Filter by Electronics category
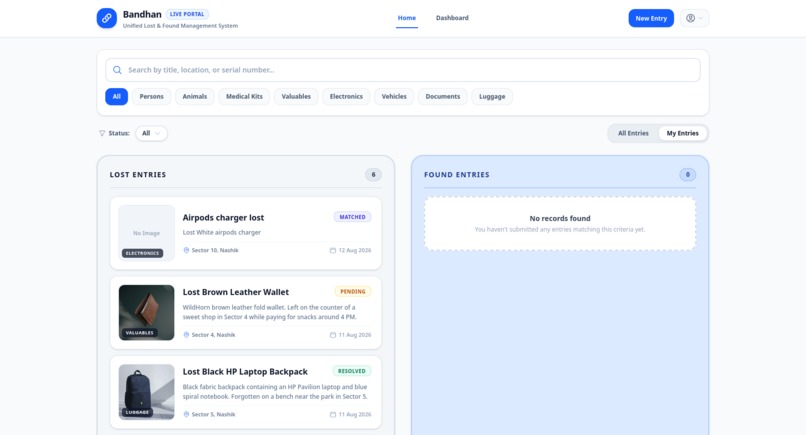The image size is (806, 435). [346, 97]
